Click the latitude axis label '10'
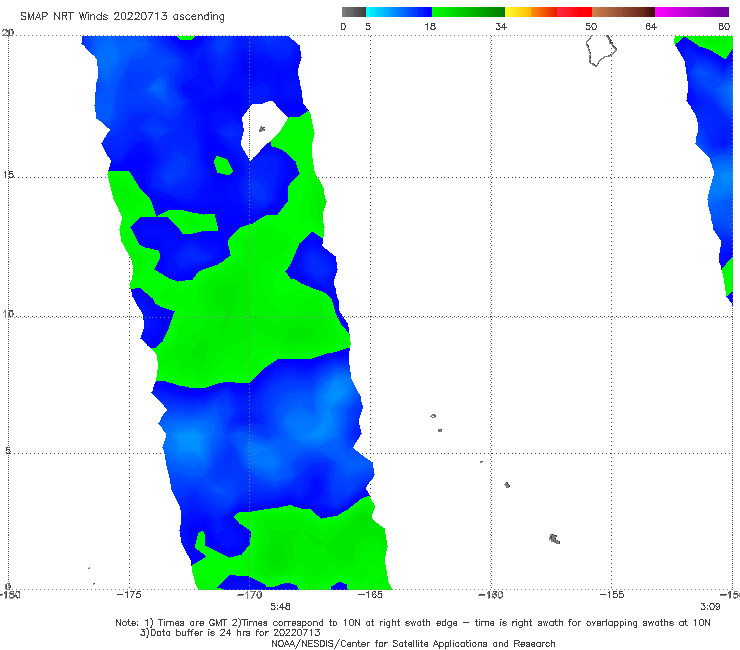This screenshot has height=650, width=740. point(8,313)
